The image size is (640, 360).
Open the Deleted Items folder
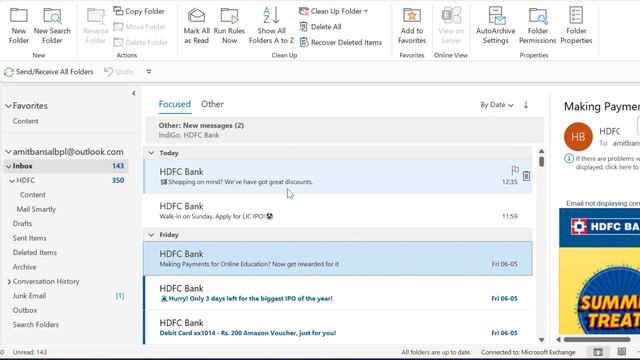click(x=35, y=253)
